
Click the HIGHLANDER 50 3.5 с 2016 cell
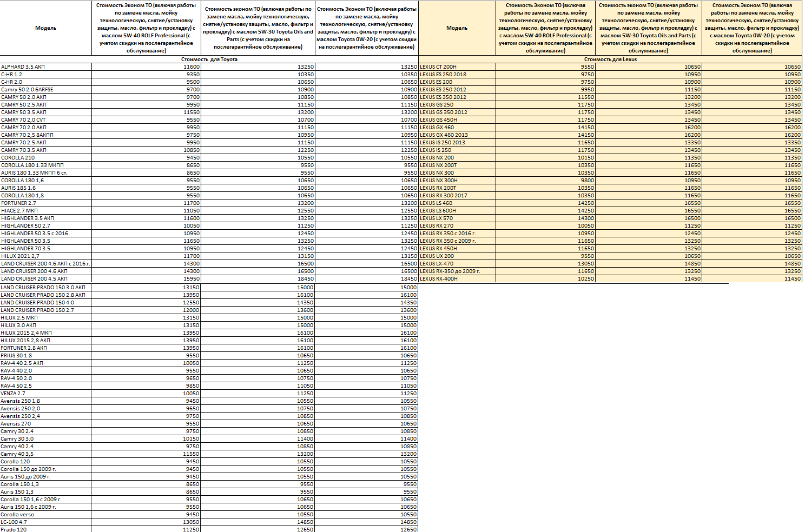[46, 234]
